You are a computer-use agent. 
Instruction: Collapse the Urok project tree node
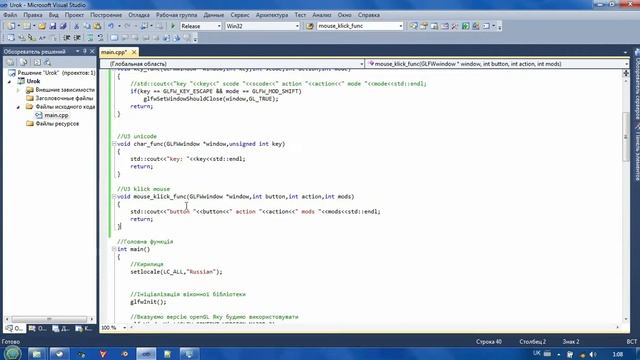[10, 81]
